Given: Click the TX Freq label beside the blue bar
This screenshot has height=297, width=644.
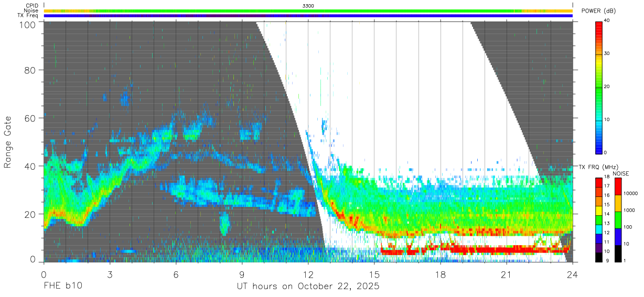Looking at the screenshot, I should (x=28, y=16).
